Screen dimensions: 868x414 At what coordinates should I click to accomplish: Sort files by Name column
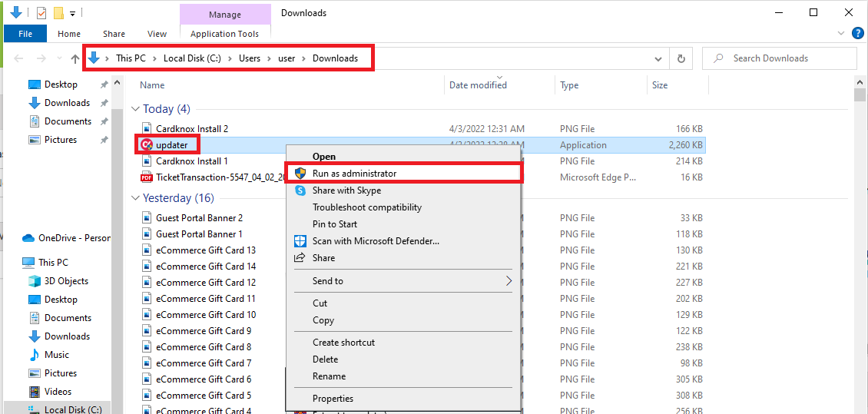click(152, 85)
